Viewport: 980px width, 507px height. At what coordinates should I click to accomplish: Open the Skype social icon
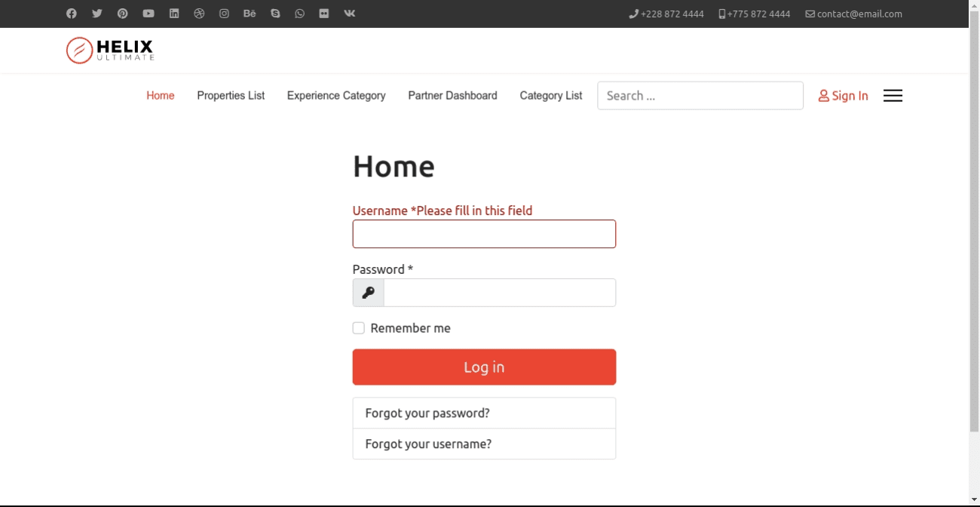pyautogui.click(x=275, y=14)
